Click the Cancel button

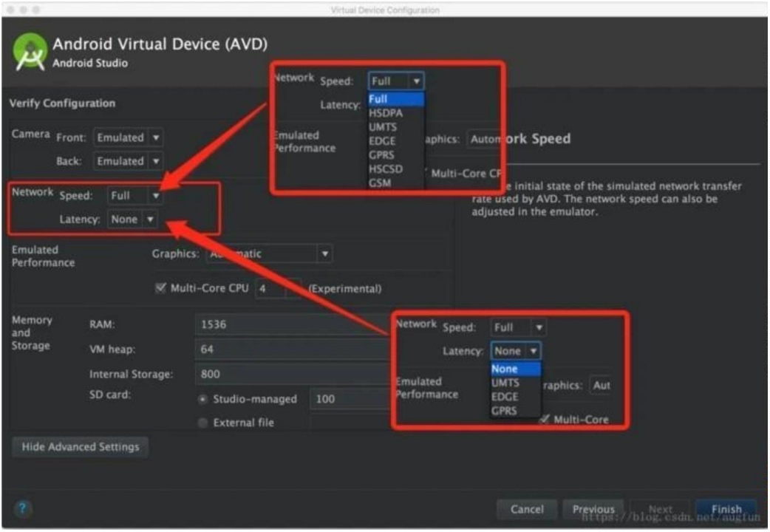coord(527,509)
